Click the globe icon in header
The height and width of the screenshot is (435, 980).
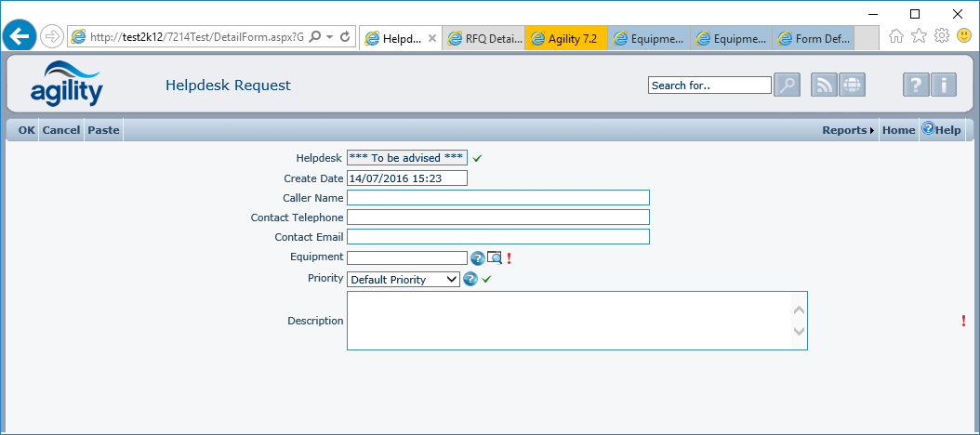point(851,85)
